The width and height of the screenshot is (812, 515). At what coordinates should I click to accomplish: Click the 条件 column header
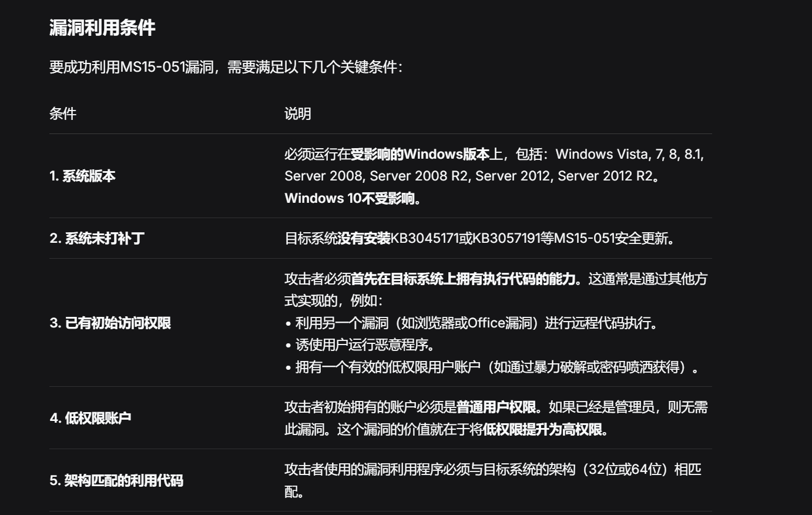tap(63, 113)
